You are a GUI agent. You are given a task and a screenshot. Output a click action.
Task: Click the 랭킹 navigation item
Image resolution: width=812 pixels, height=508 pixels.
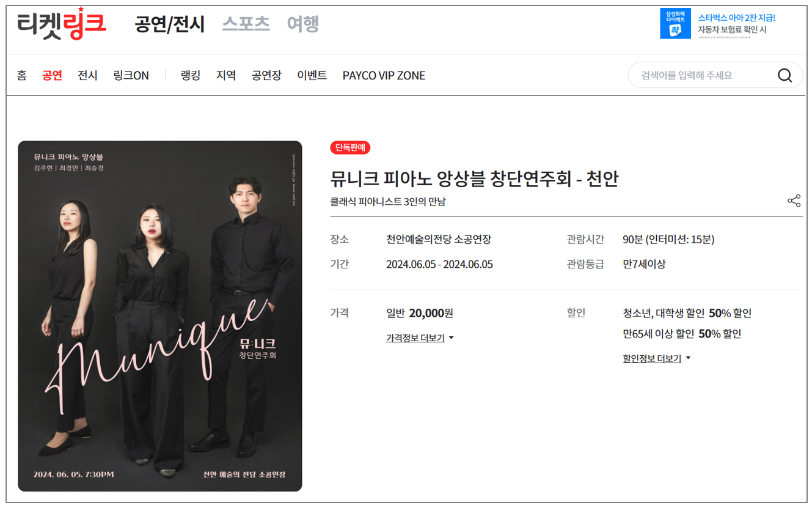pyautogui.click(x=190, y=75)
